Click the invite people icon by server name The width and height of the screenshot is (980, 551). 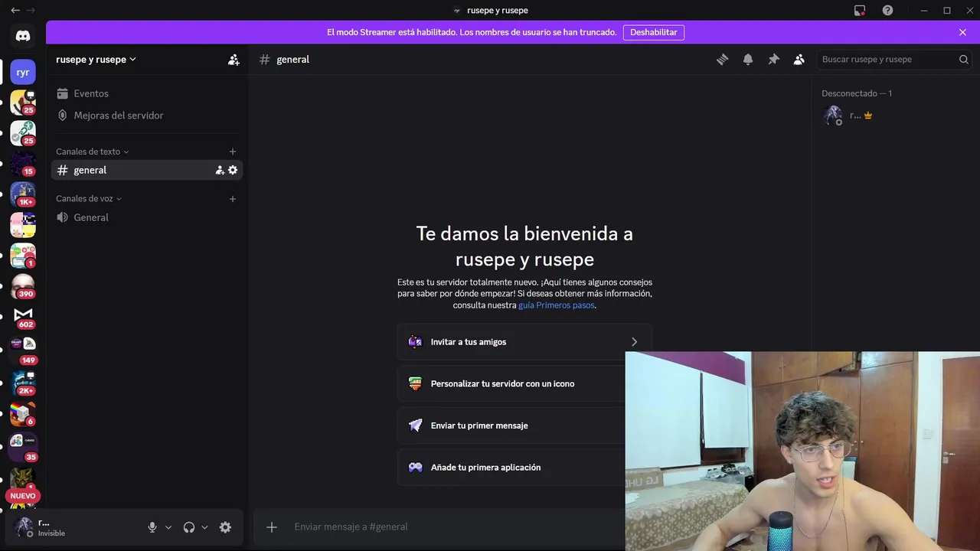(x=234, y=60)
